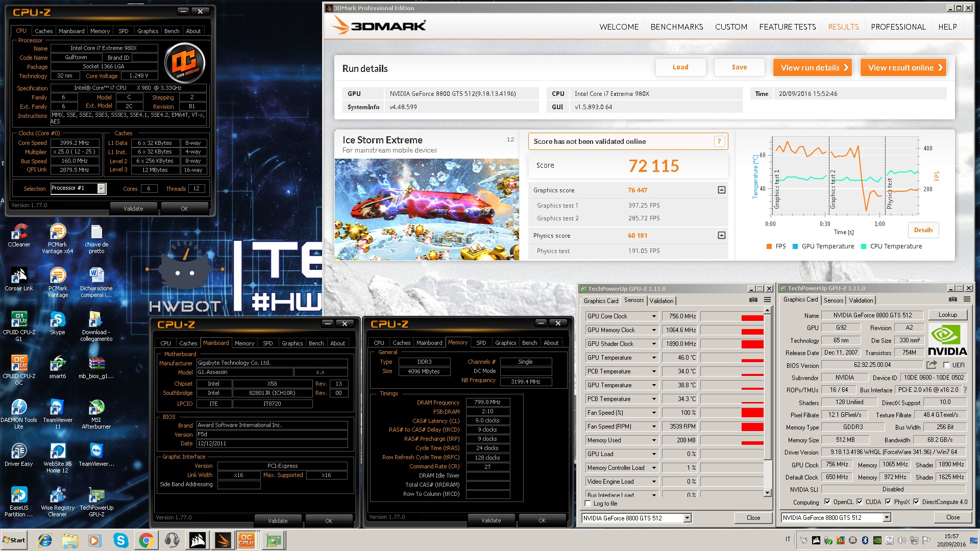Enable the Log to file checkbox
Image resolution: width=980 pixels, height=551 pixels.
[x=588, y=504]
